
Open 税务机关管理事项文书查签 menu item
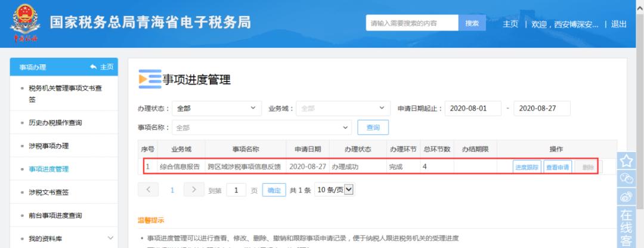click(65, 93)
